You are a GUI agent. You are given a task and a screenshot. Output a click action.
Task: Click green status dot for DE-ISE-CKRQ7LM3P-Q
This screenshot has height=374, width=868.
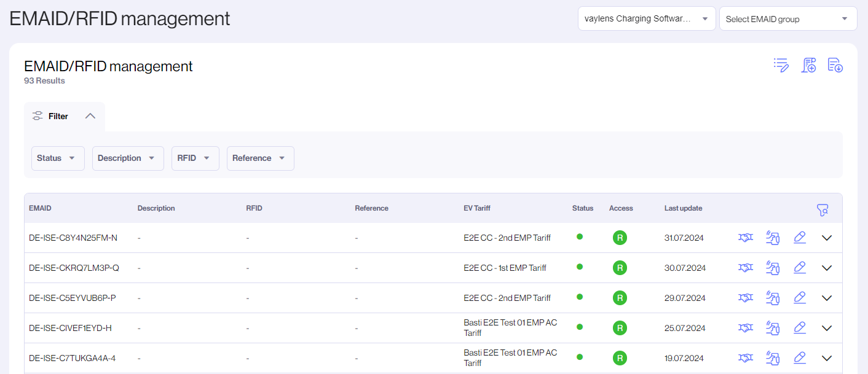click(579, 267)
